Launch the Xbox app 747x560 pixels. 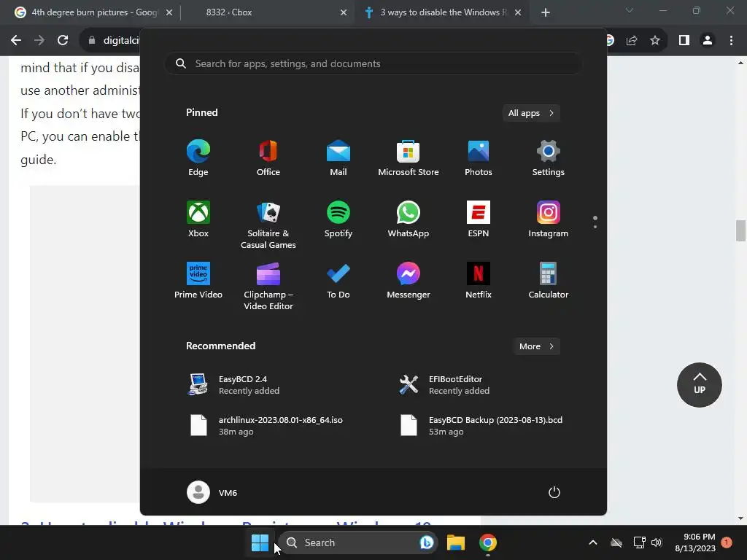pyautogui.click(x=198, y=219)
